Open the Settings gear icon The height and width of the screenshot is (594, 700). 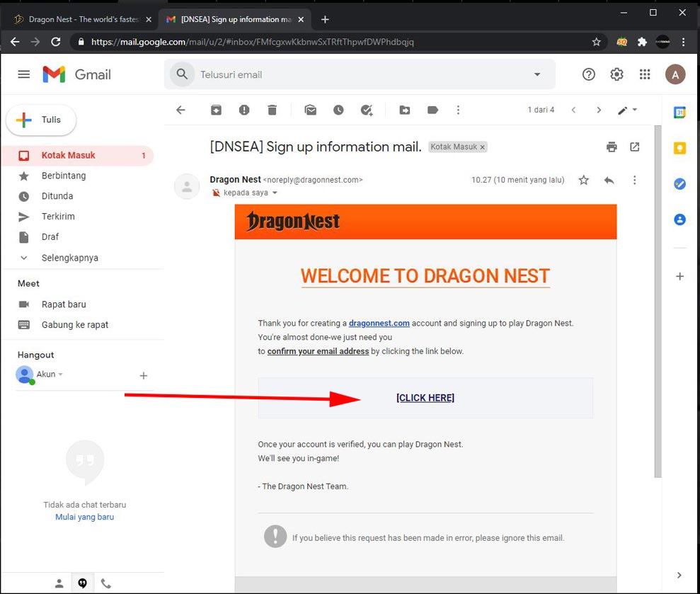pos(616,74)
